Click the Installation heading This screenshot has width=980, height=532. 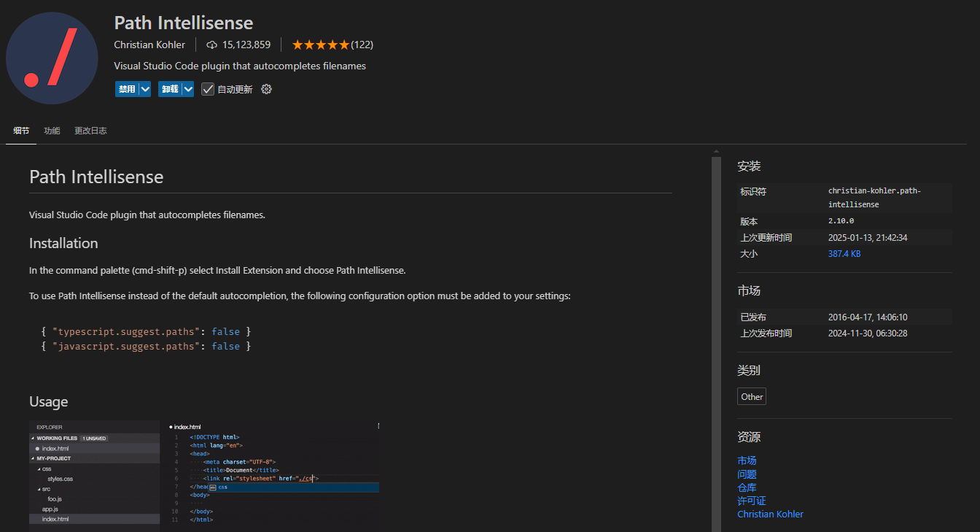(63, 243)
